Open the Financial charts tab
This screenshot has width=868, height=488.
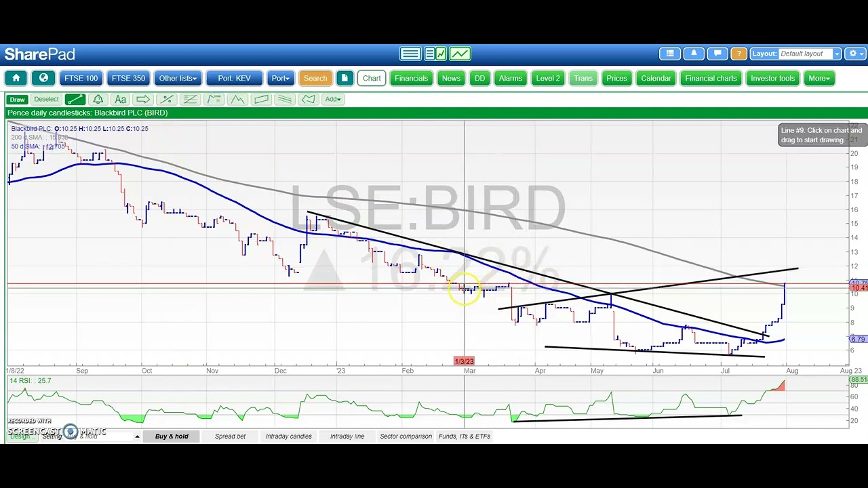point(711,78)
